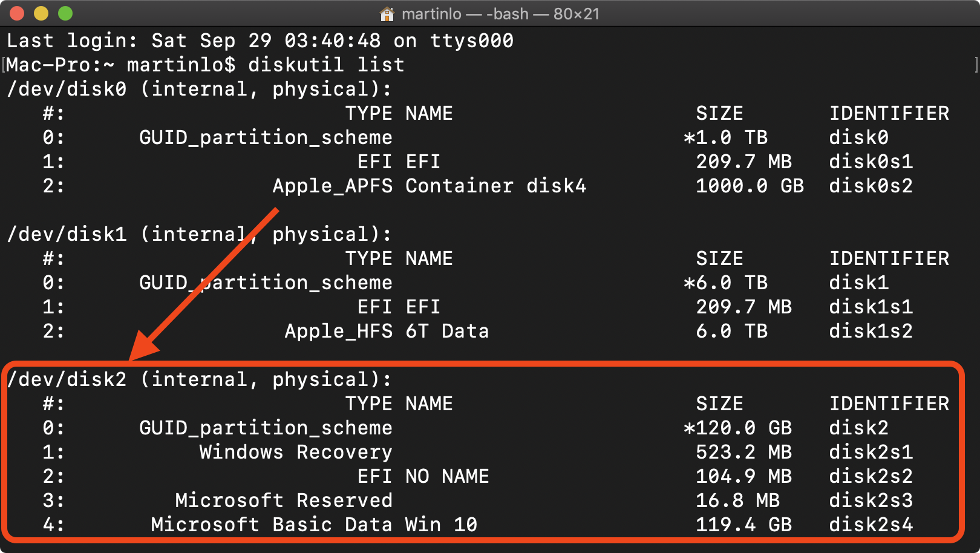Image resolution: width=980 pixels, height=553 pixels.
Task: Click the 'disk0' identifier in GUID row
Action: pyautogui.click(x=858, y=137)
